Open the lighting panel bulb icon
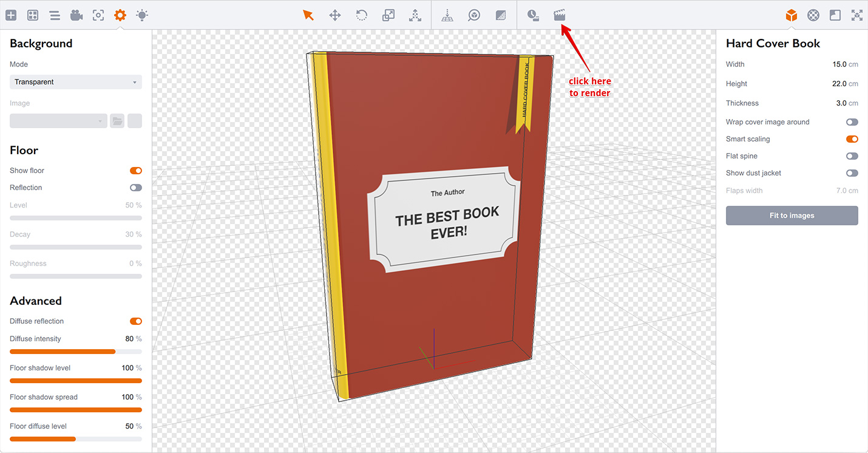 142,15
